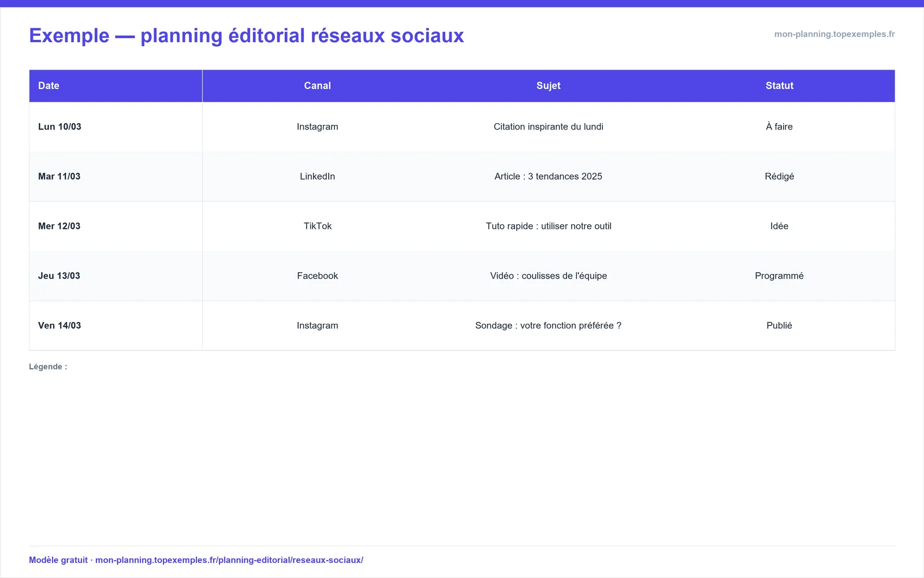Click the Facebook canal cell

pos(318,276)
